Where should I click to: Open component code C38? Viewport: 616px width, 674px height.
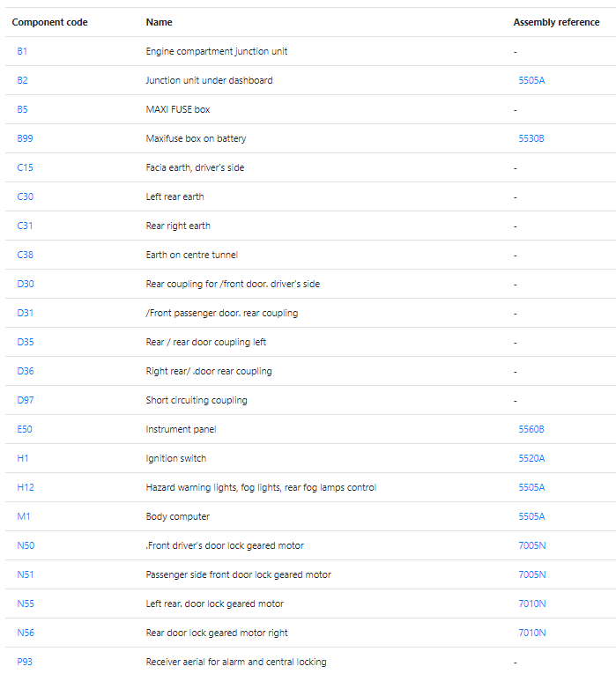(x=25, y=255)
